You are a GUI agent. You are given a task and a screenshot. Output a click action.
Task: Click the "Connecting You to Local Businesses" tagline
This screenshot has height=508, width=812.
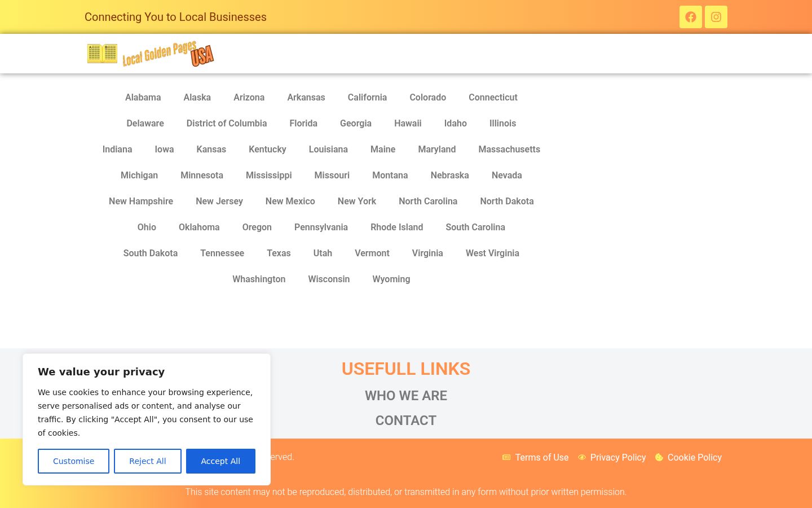tap(175, 17)
